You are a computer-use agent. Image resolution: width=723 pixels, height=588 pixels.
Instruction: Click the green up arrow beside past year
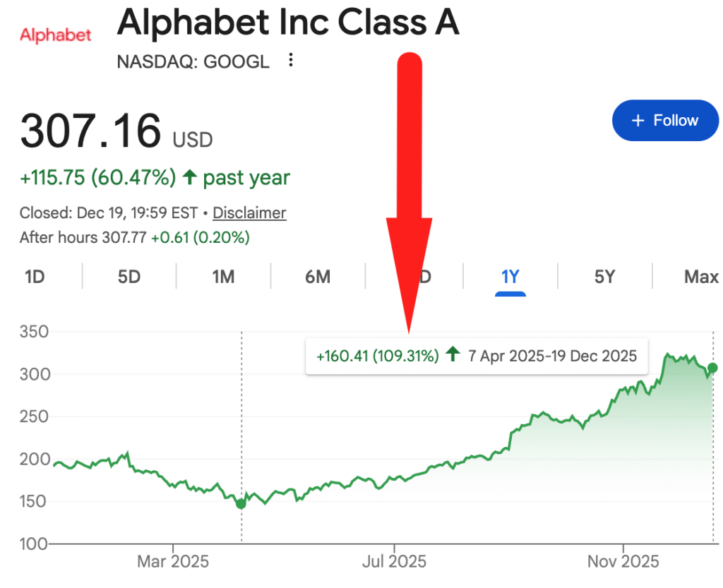pos(189,178)
